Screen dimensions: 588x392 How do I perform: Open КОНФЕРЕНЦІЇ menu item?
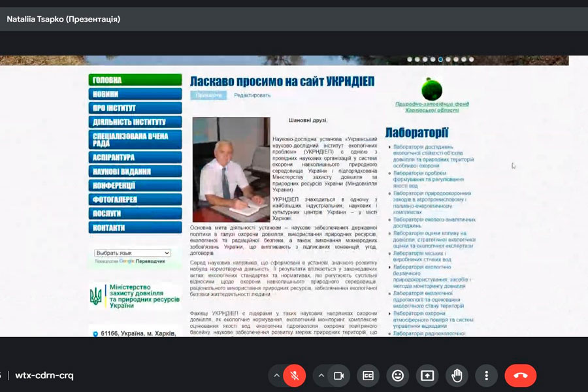tap(135, 186)
